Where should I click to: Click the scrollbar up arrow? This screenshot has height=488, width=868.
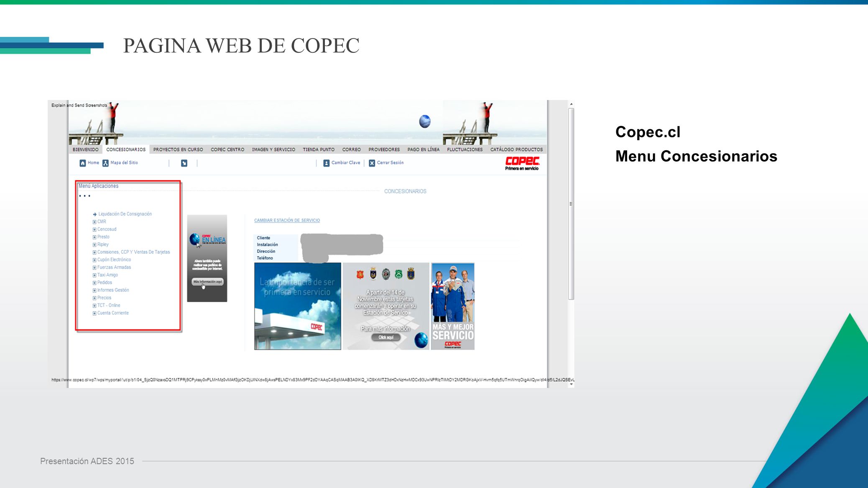coord(571,104)
